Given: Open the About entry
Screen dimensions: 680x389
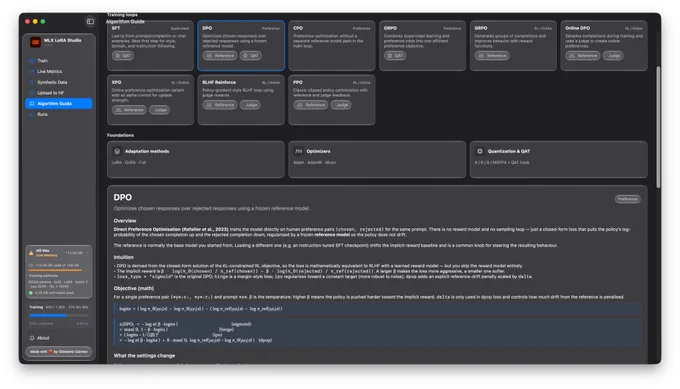Looking at the screenshot, I should pos(59,338).
